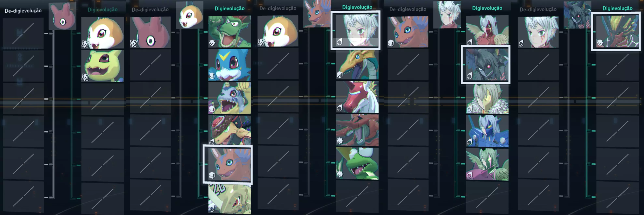Click the last Digievolução heading on the right
The width and height of the screenshot is (644, 215).
tap(617, 8)
